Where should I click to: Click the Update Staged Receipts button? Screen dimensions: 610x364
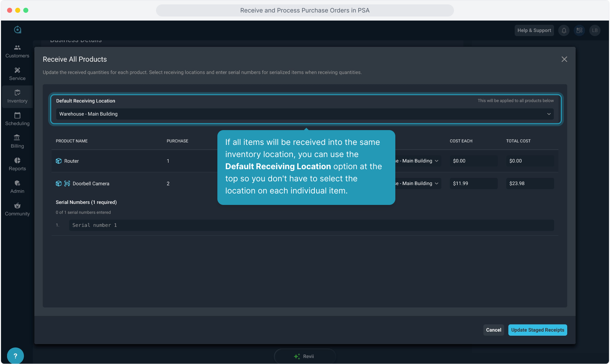click(x=537, y=330)
